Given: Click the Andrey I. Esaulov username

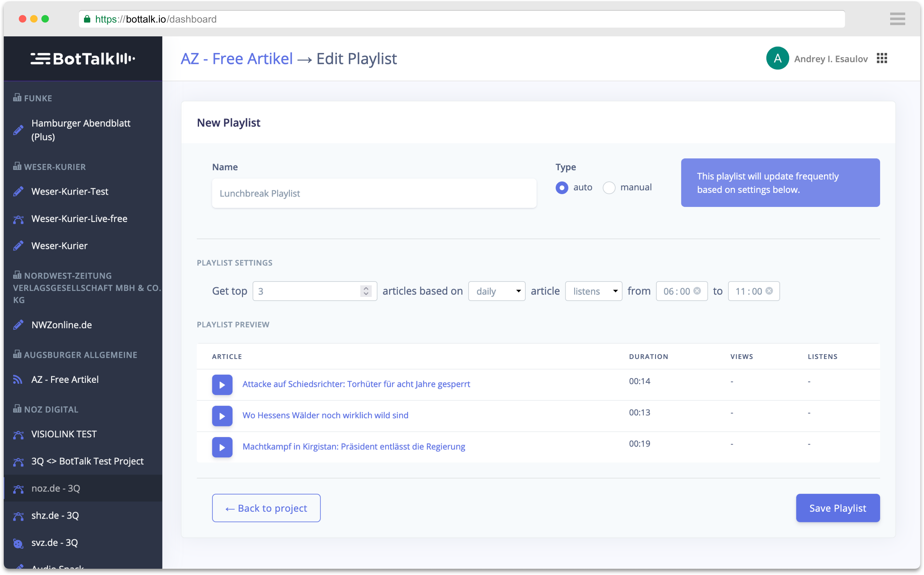Looking at the screenshot, I should pyautogui.click(x=831, y=59).
